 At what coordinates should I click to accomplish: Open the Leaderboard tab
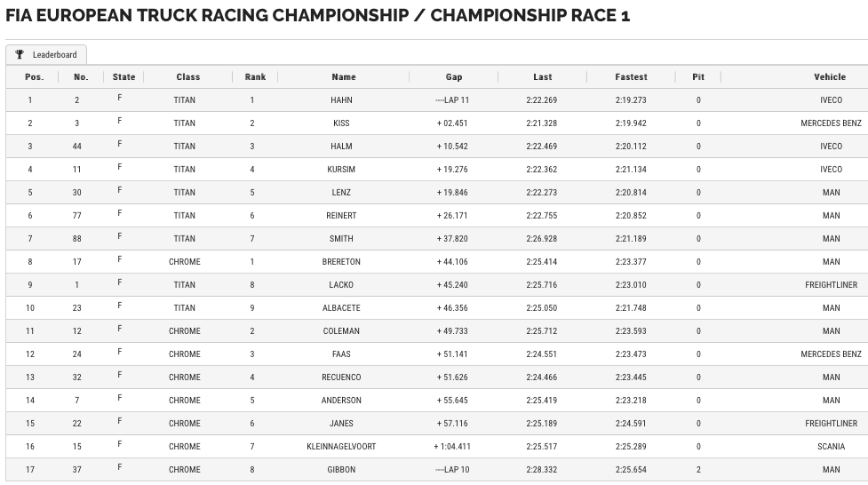coord(46,54)
